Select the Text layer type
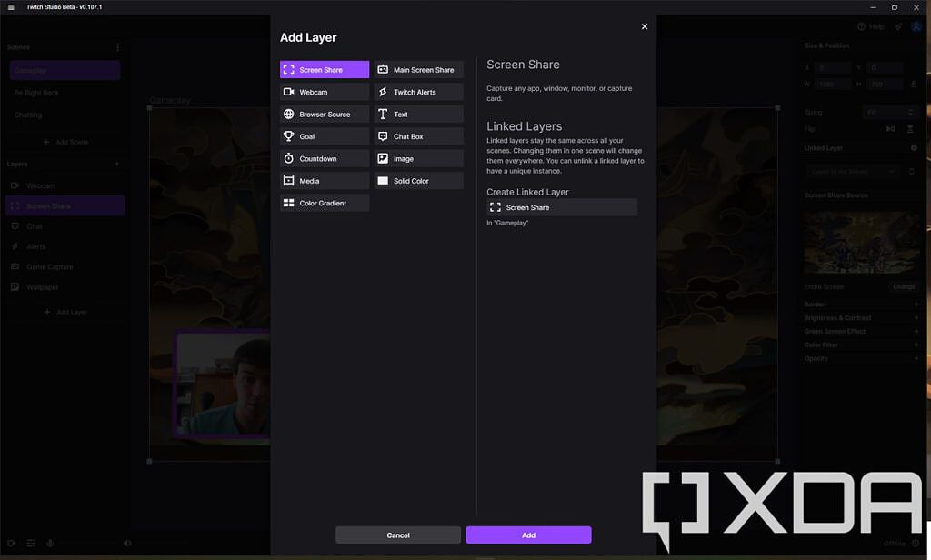Image resolution: width=931 pixels, height=560 pixels. (x=418, y=114)
